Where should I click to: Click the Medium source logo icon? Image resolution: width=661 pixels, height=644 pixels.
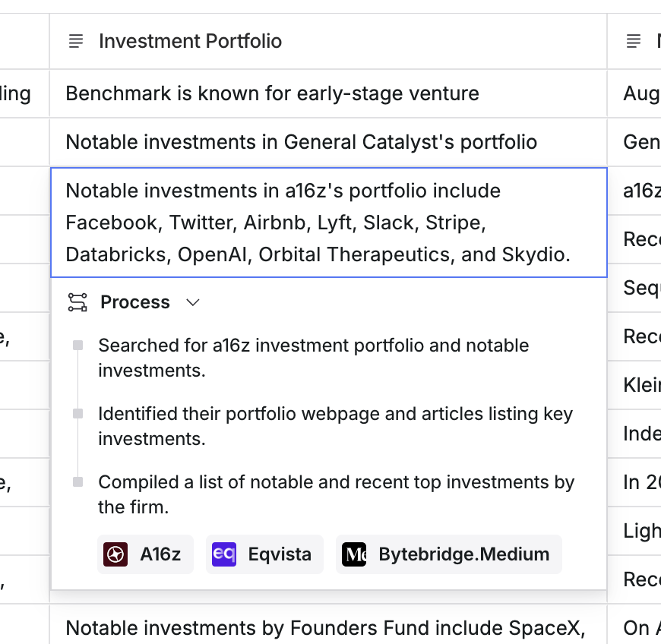354,554
